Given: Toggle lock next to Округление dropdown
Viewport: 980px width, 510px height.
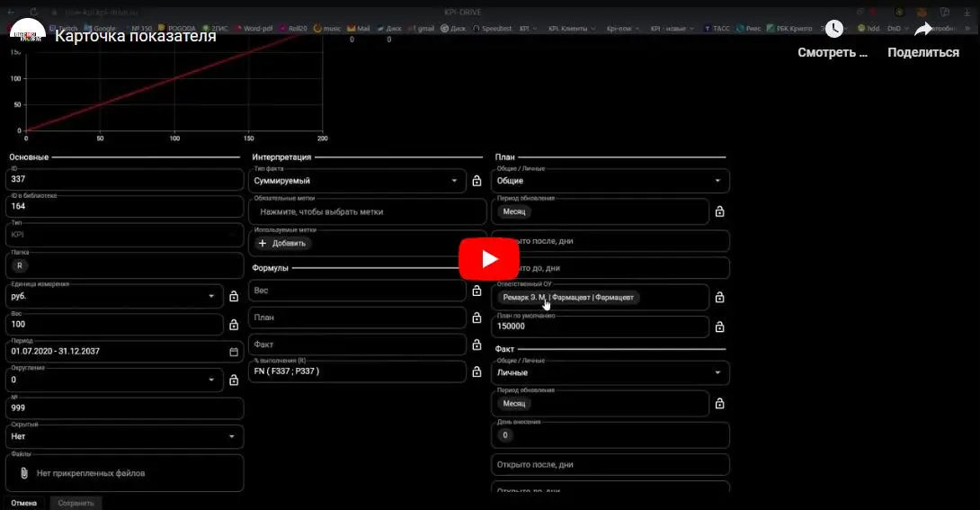Looking at the screenshot, I should [x=234, y=380].
